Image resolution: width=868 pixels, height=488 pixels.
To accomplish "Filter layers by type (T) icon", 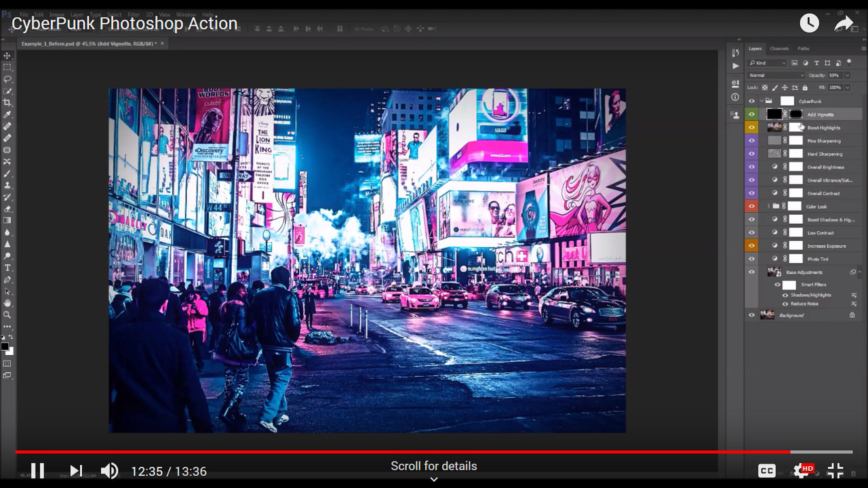I will tap(816, 63).
